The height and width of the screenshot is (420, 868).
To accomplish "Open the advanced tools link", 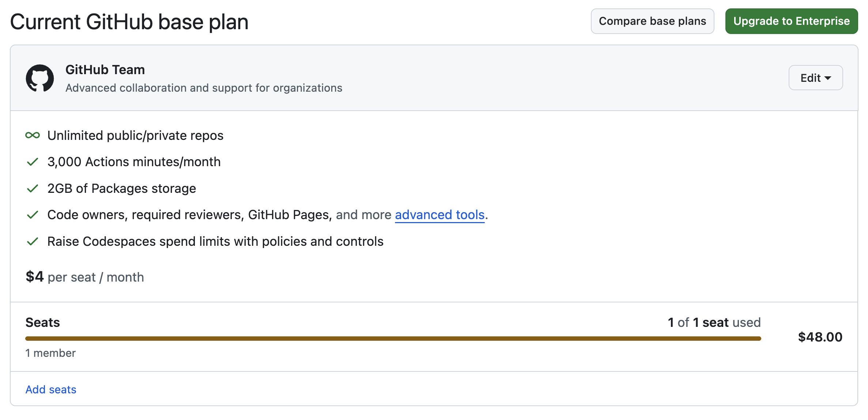I will pyautogui.click(x=439, y=215).
